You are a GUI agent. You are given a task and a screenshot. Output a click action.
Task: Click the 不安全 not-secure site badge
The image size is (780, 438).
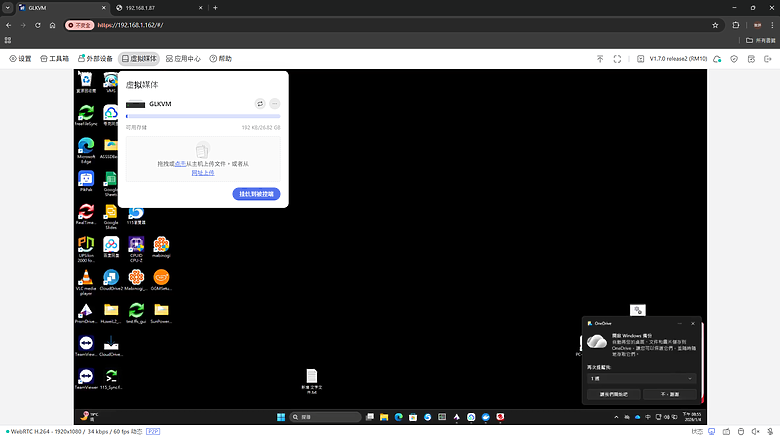(x=80, y=25)
